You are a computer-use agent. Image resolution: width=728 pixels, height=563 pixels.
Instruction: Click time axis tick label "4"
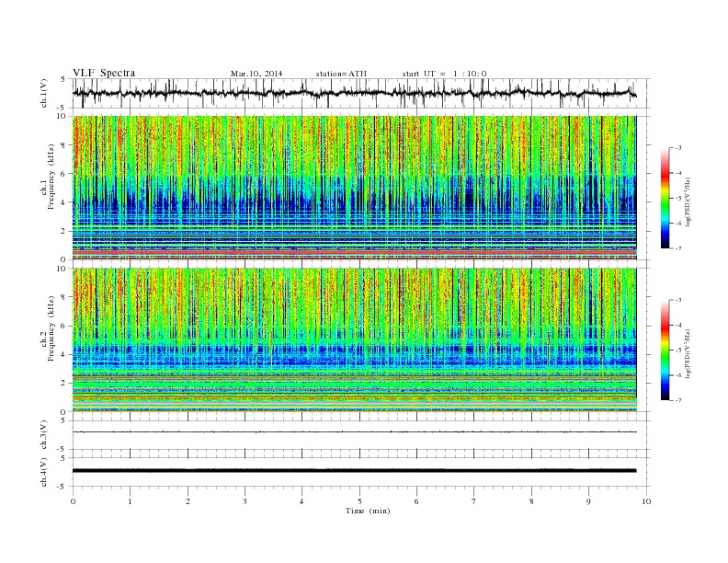click(x=301, y=501)
